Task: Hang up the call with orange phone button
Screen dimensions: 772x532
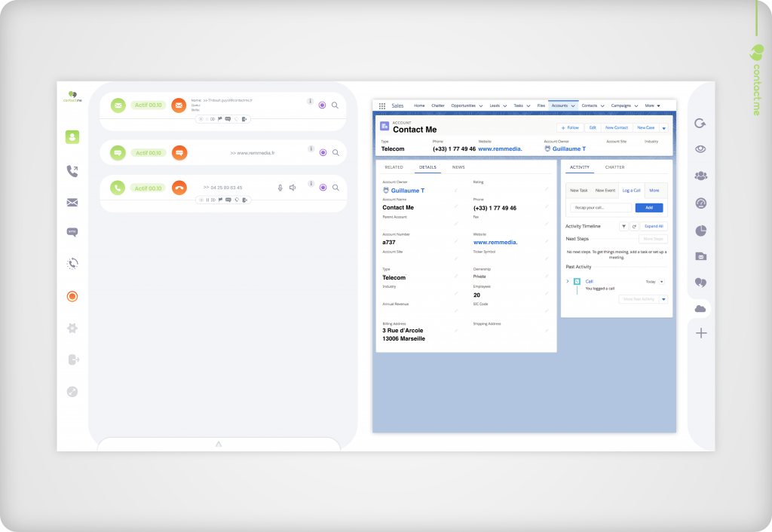Action: [179, 188]
